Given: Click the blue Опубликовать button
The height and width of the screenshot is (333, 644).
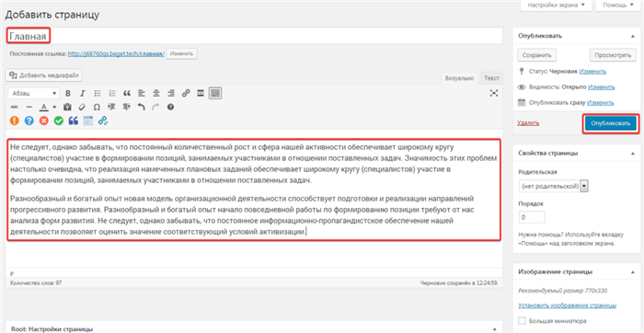Looking at the screenshot, I should tap(611, 123).
